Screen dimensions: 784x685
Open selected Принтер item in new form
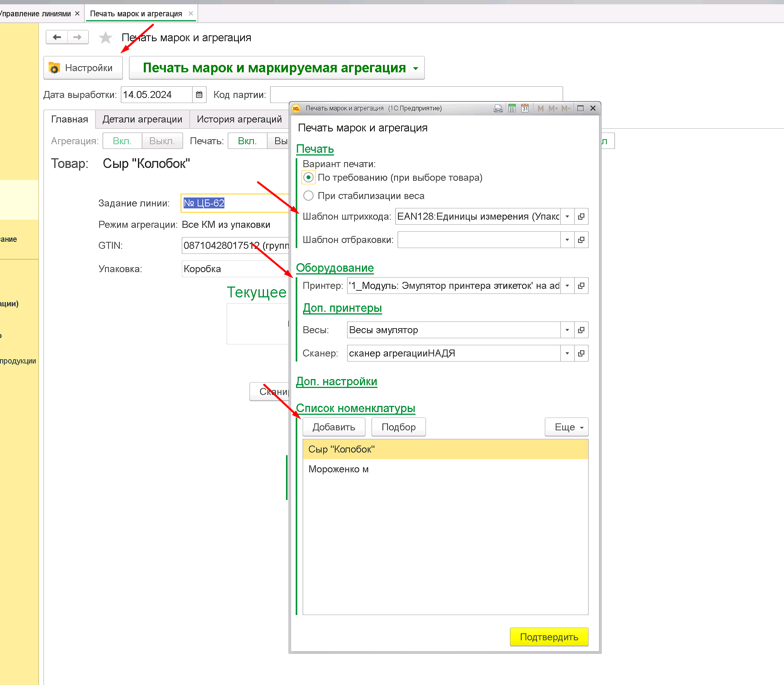(581, 286)
